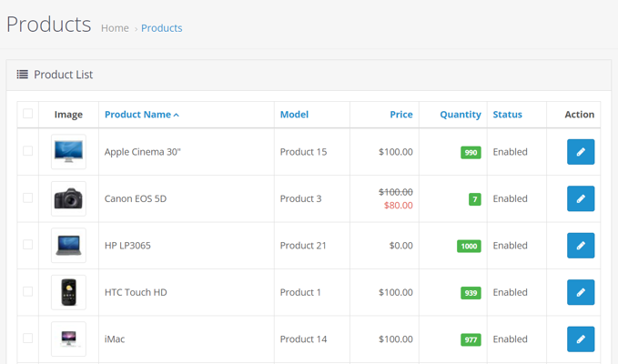
Task: Click the pencil button for Canon EOS 5D
Action: click(581, 198)
